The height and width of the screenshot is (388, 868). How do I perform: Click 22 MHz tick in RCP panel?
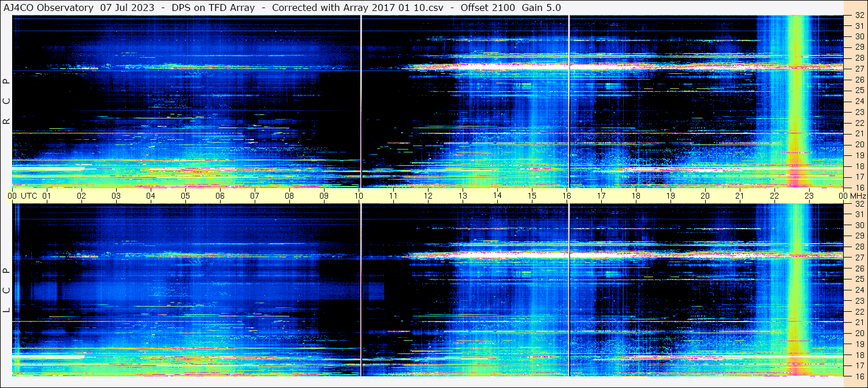coord(859,123)
